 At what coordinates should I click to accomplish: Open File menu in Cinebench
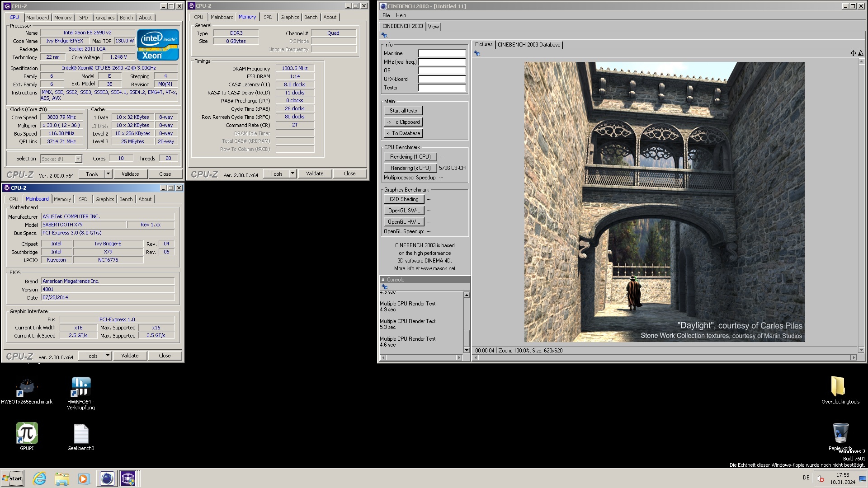(386, 15)
